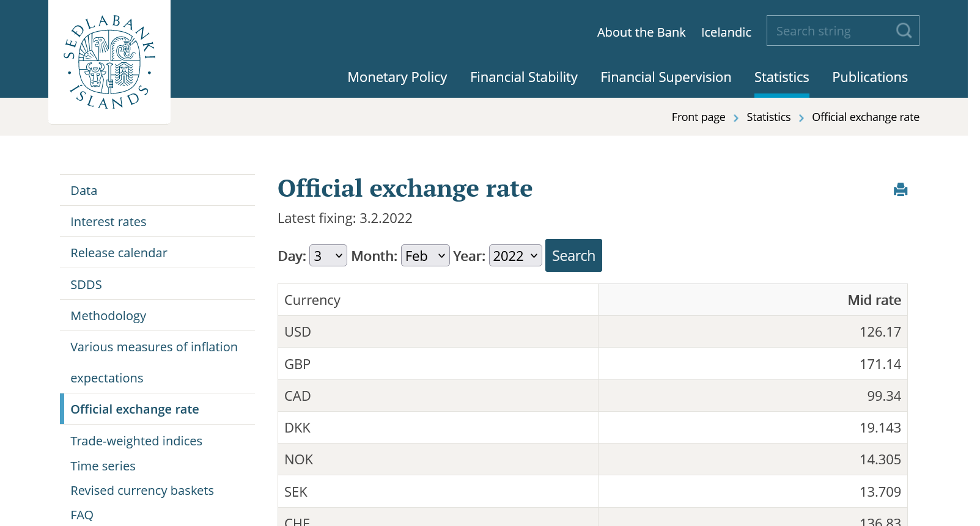Open the Year dropdown
This screenshot has width=980, height=526.
(515, 256)
